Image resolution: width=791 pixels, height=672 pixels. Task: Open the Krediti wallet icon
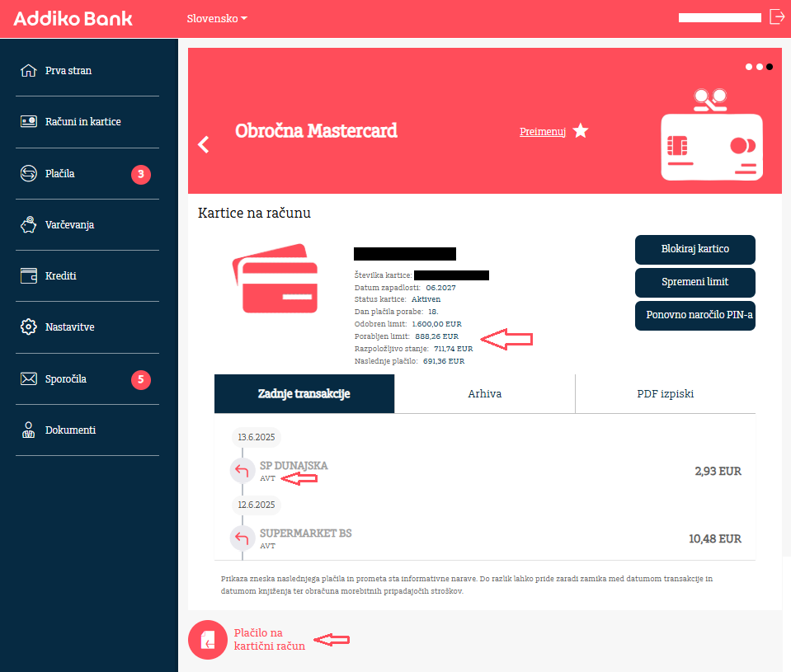28,275
